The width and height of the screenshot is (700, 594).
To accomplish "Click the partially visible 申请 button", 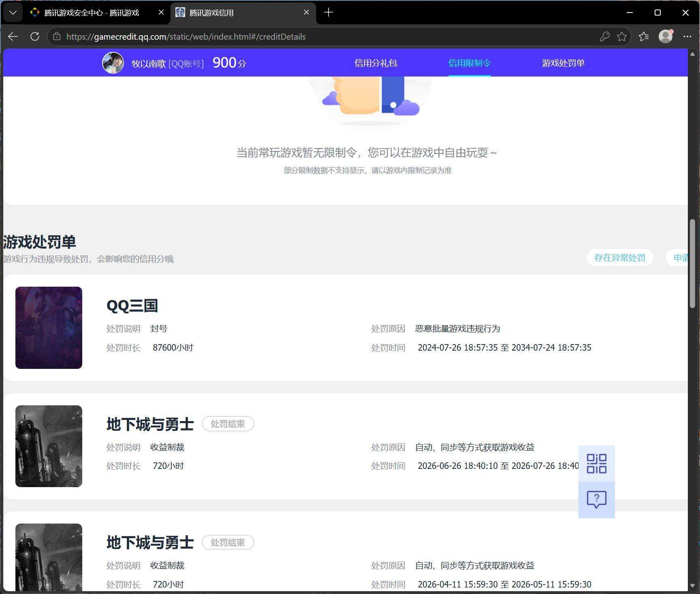I will 677,258.
